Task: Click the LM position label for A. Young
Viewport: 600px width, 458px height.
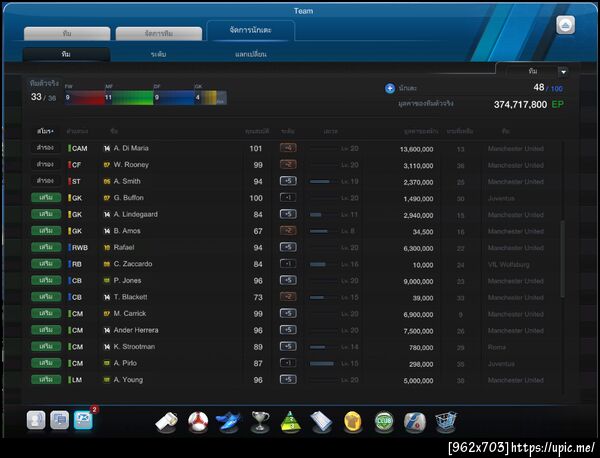Action: [77, 380]
